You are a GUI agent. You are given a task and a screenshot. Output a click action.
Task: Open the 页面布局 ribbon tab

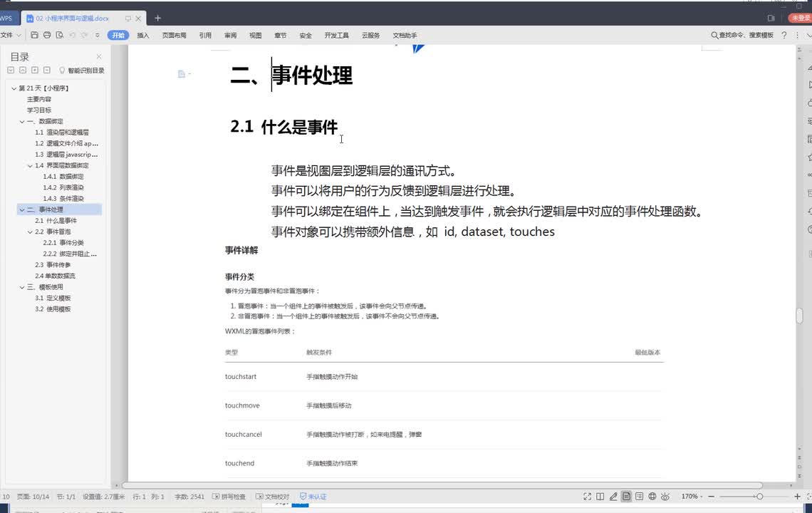tap(174, 35)
